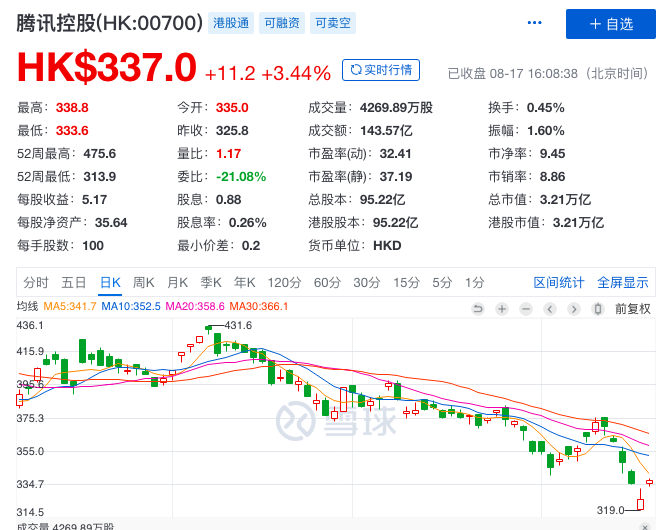Close the volume panel with x icon

(645, 527)
